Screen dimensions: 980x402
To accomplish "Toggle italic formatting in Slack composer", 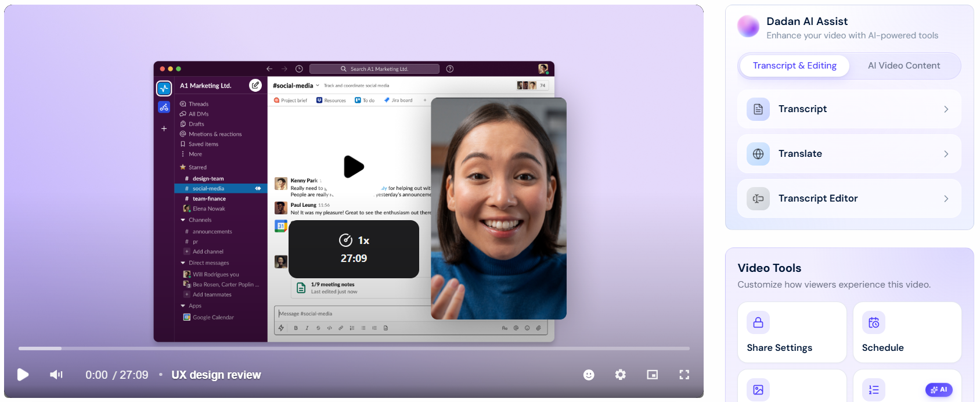I will [307, 328].
